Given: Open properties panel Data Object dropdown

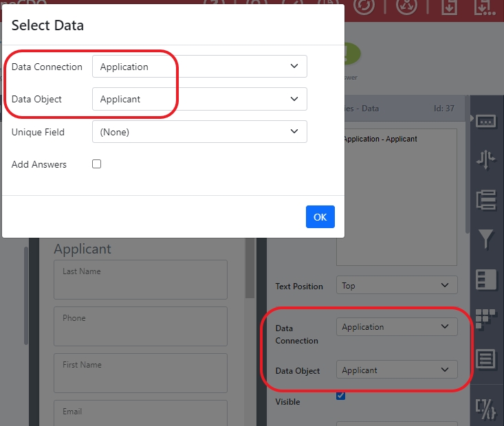Looking at the screenshot, I should 397,370.
